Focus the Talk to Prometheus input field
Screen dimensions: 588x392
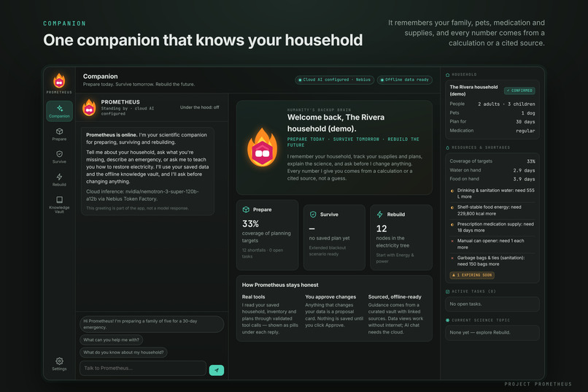(x=143, y=368)
